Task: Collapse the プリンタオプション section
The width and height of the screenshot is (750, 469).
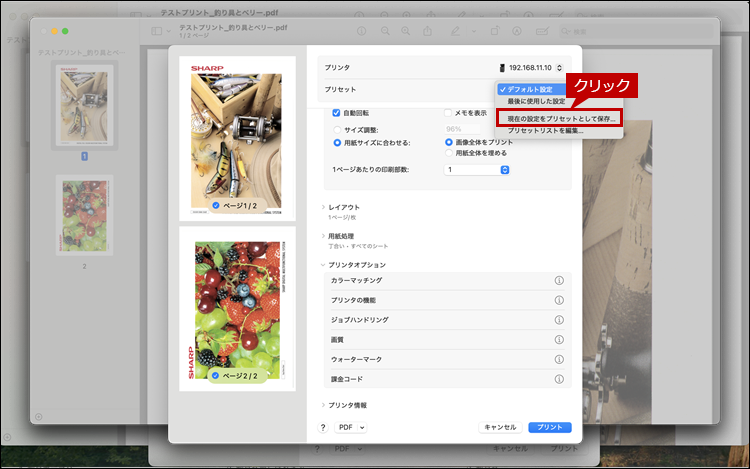Action: point(323,265)
